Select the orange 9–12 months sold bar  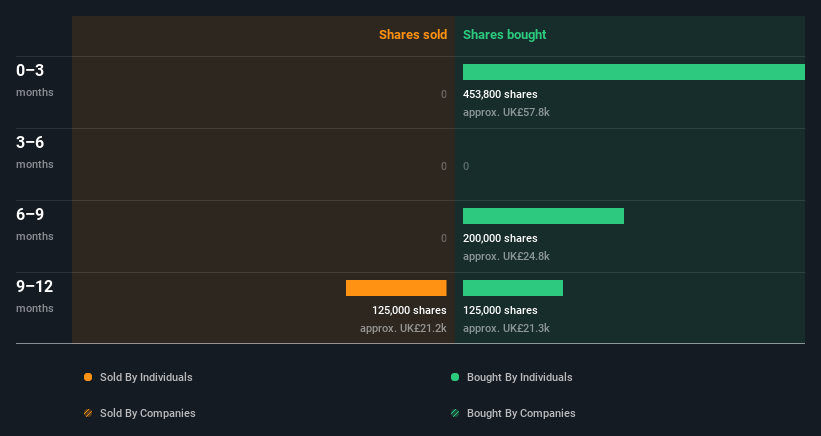pos(396,288)
